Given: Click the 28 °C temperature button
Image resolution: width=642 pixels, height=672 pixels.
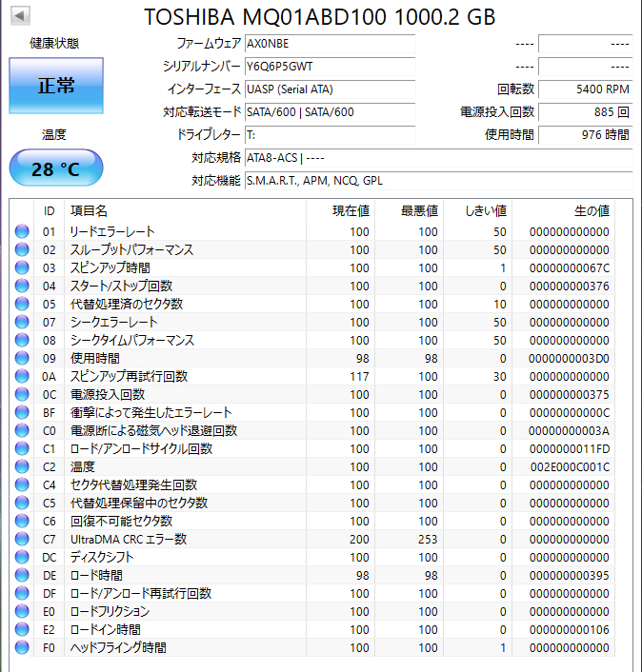Looking at the screenshot, I should (56, 168).
